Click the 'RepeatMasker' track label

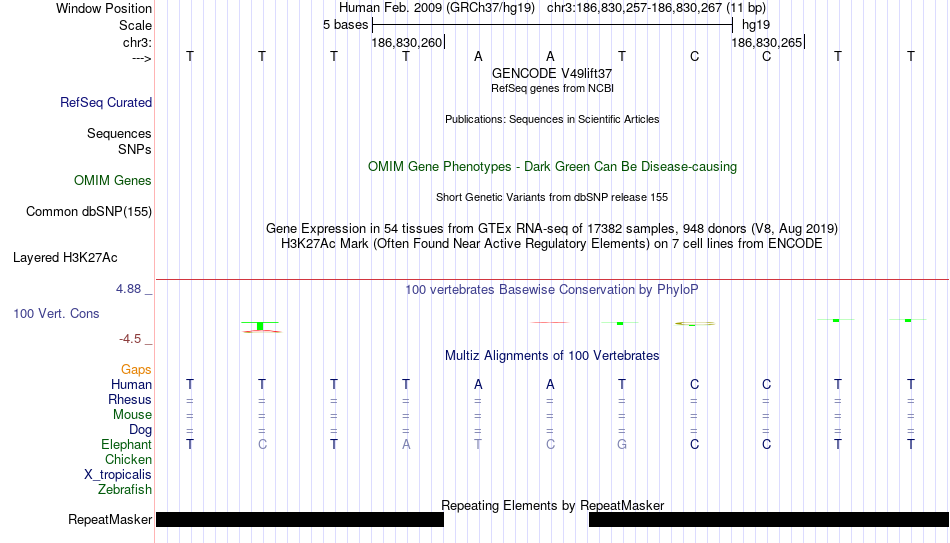tap(110, 519)
